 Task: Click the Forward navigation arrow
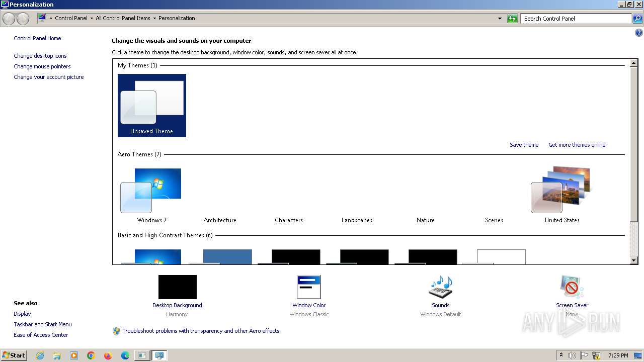coord(23,19)
